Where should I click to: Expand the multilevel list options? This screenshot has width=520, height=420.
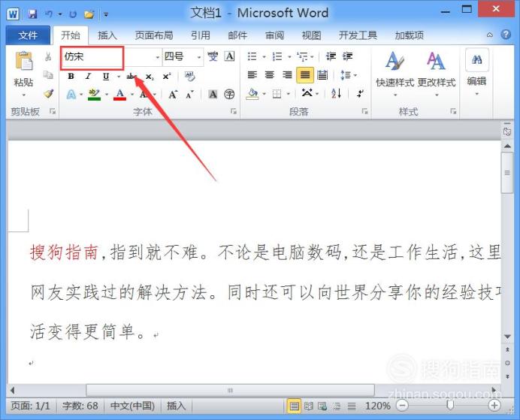(312, 56)
